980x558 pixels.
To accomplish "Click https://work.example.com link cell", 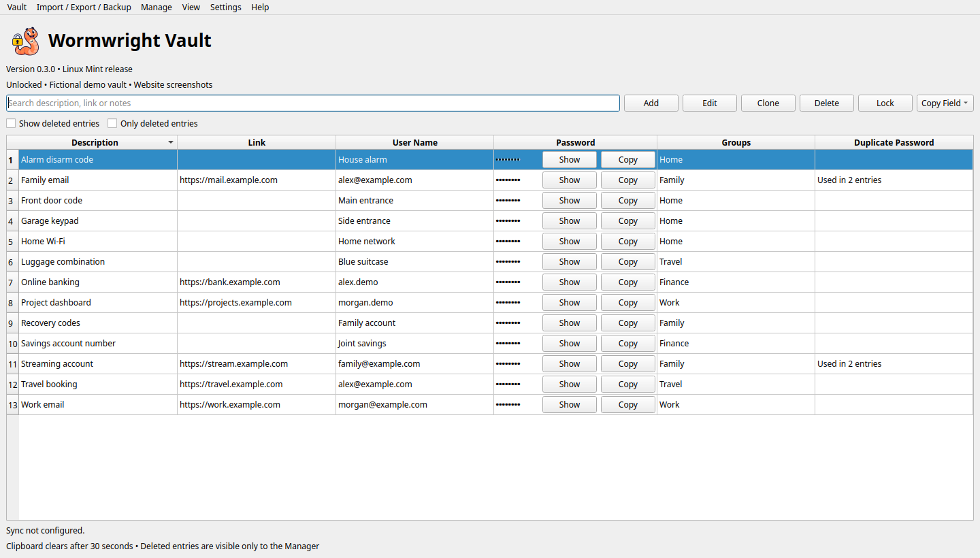I will (257, 404).
